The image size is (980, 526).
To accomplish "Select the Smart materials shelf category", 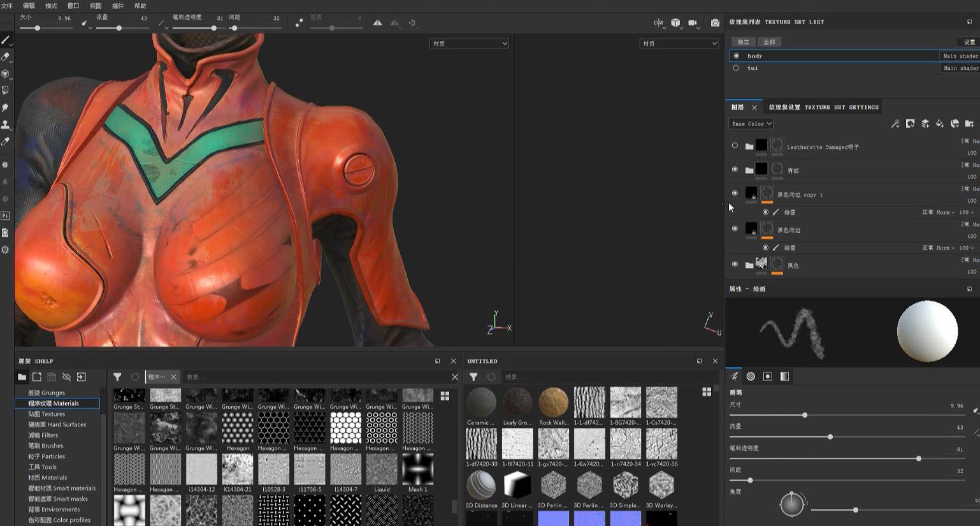I will [62, 488].
